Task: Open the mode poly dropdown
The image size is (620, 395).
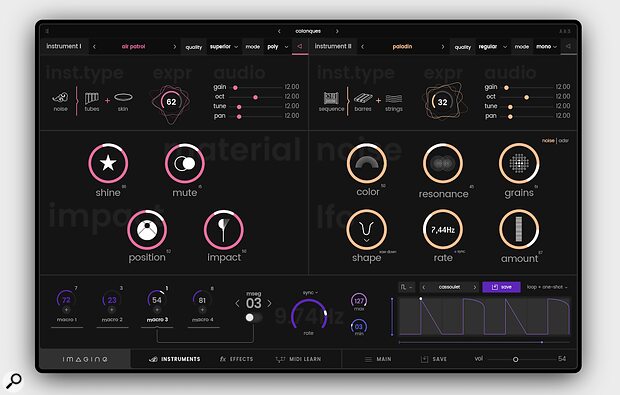Action: pyautogui.click(x=278, y=47)
